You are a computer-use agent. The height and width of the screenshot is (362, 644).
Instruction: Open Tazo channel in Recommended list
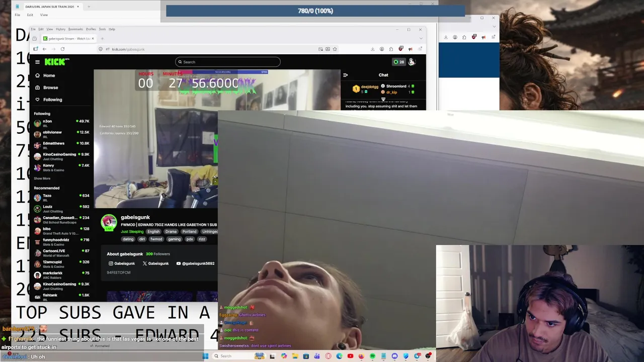tap(61, 198)
